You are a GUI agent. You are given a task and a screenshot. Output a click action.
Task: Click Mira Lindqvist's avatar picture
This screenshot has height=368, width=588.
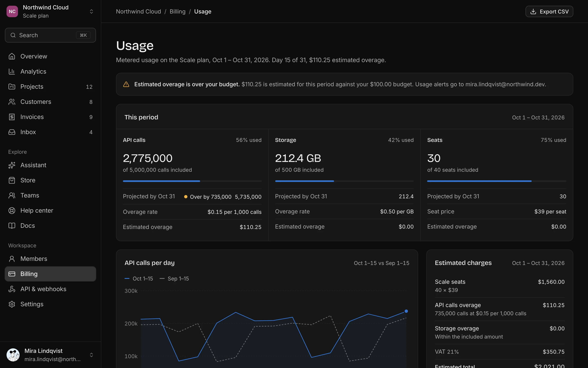click(13, 355)
